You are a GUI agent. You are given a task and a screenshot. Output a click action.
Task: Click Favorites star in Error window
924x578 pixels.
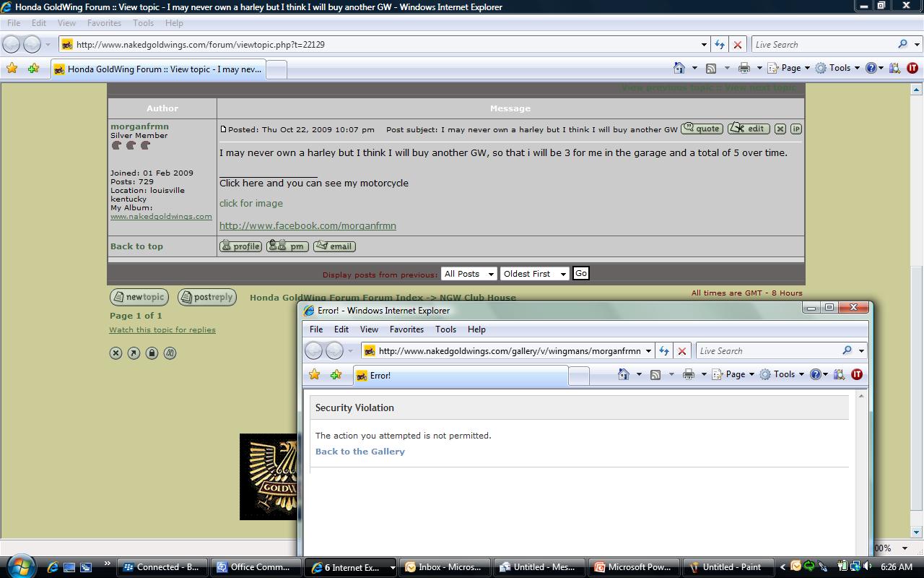[314, 374]
